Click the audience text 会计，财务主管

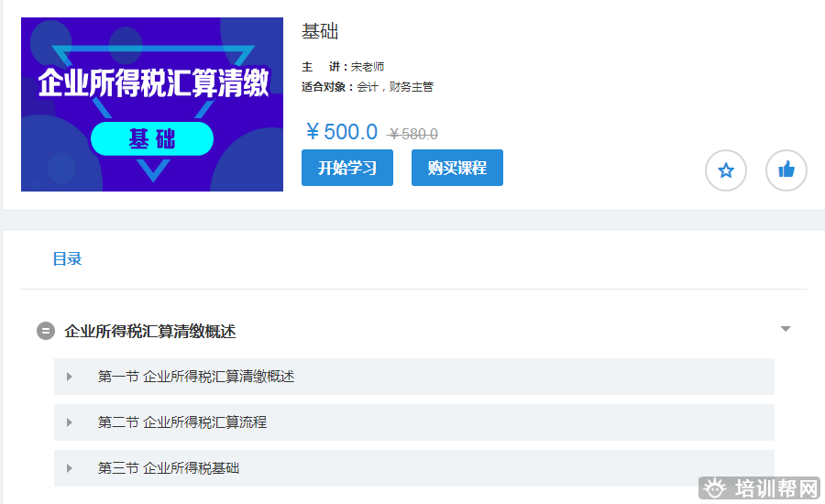pyautogui.click(x=395, y=87)
